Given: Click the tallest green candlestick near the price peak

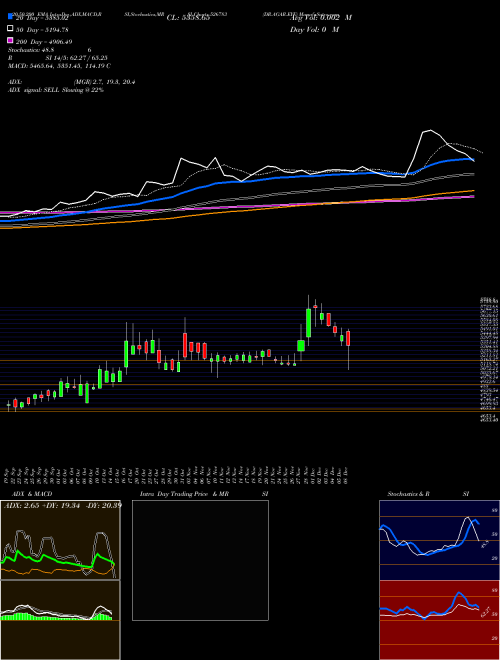Looking at the screenshot, I should tap(309, 323).
